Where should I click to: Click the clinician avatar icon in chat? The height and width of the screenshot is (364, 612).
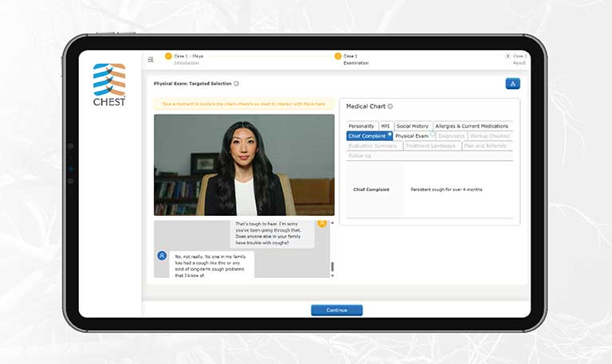pos(322,223)
